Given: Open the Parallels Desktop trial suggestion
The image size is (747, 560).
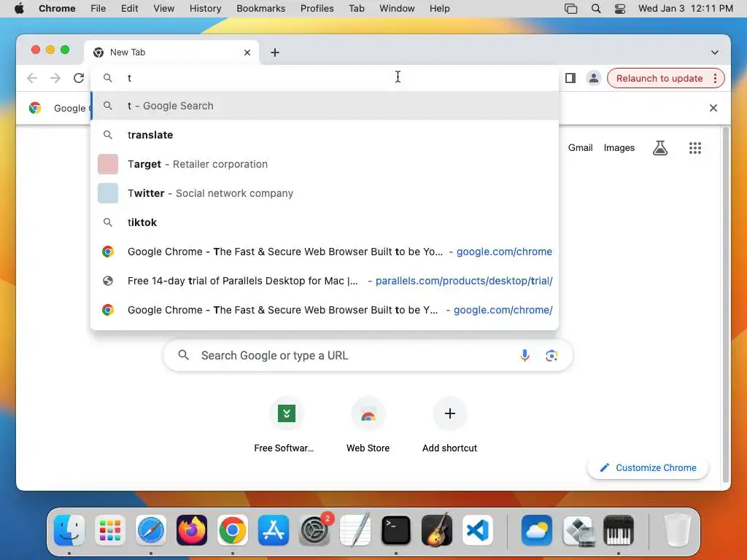Looking at the screenshot, I should pyautogui.click(x=325, y=281).
